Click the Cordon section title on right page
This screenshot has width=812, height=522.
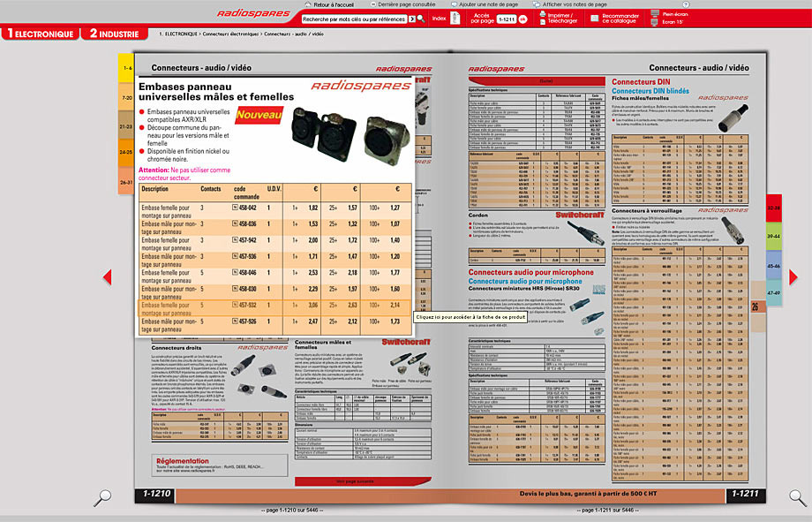(x=478, y=216)
